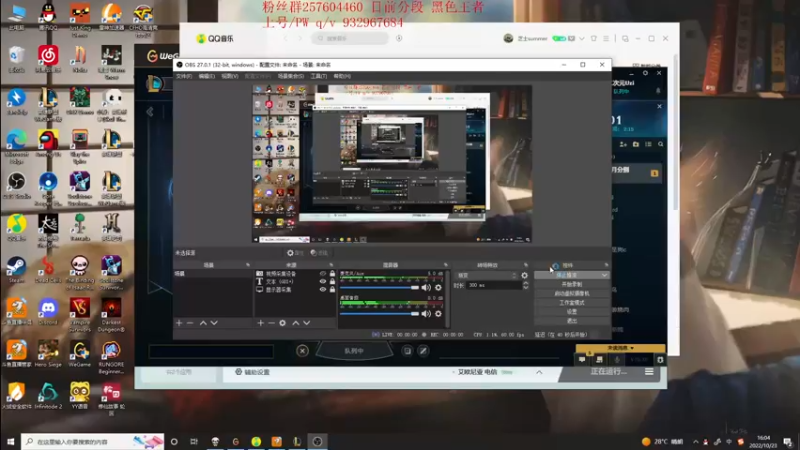Move the selected source down

point(307,323)
